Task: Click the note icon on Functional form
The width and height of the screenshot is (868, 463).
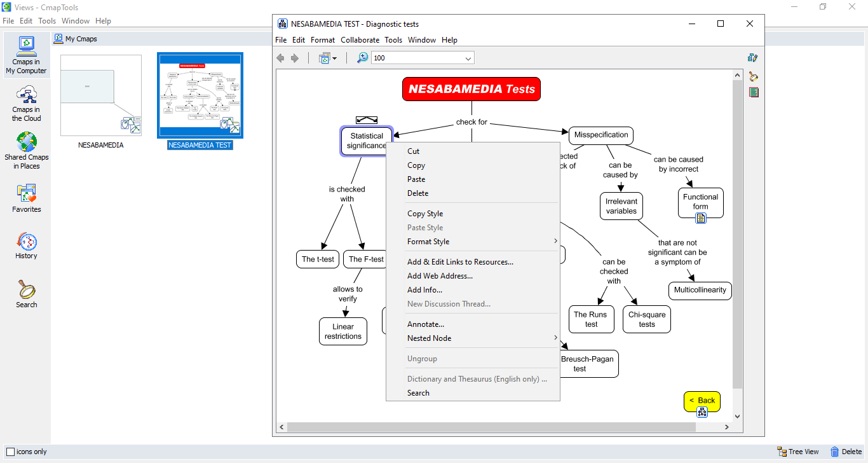Action: pos(700,218)
